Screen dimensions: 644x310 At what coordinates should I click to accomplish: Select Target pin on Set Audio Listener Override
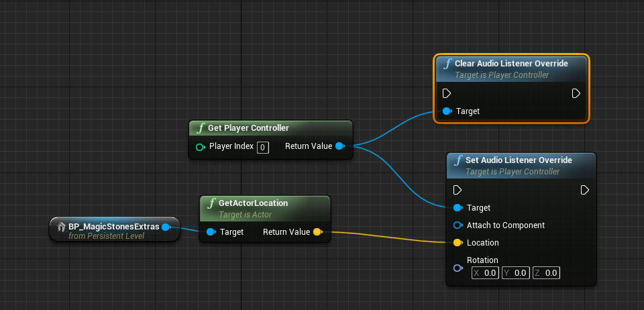click(458, 208)
